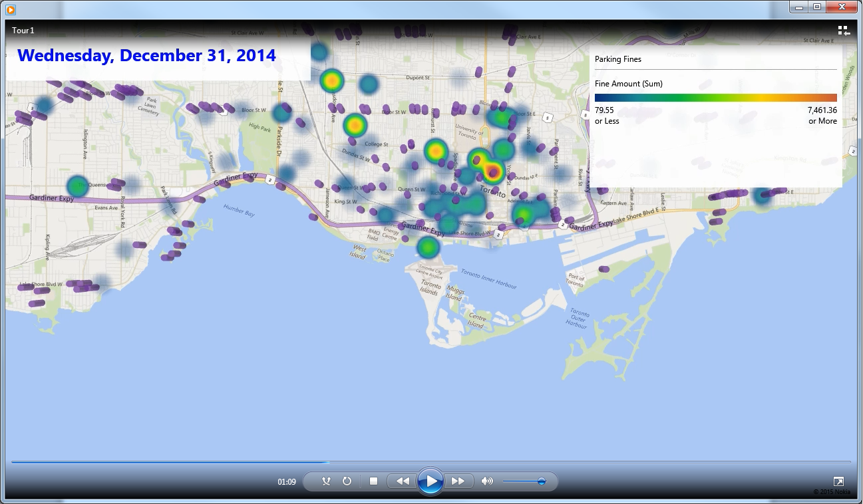The image size is (863, 504).
Task: Click the legend color gradient bar
Action: 716,98
